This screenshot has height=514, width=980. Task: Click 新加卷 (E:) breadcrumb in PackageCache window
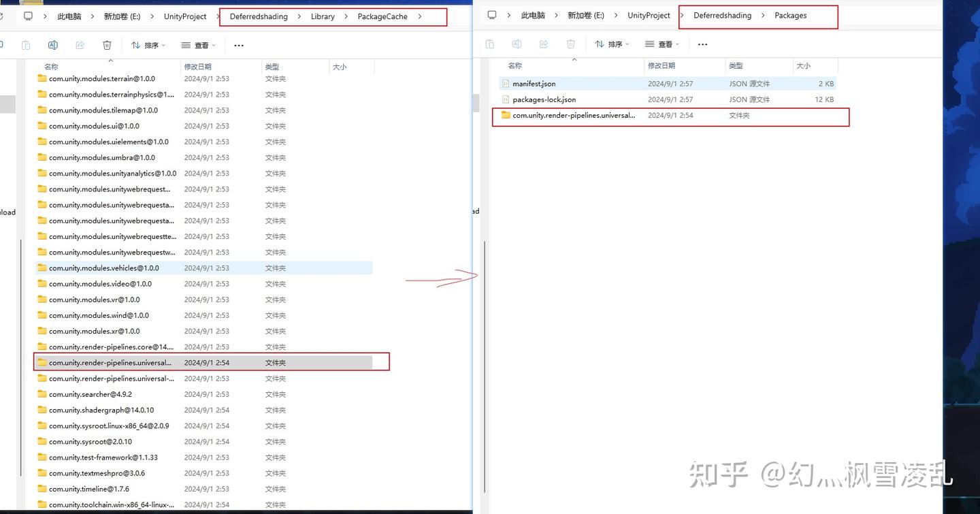point(122,16)
